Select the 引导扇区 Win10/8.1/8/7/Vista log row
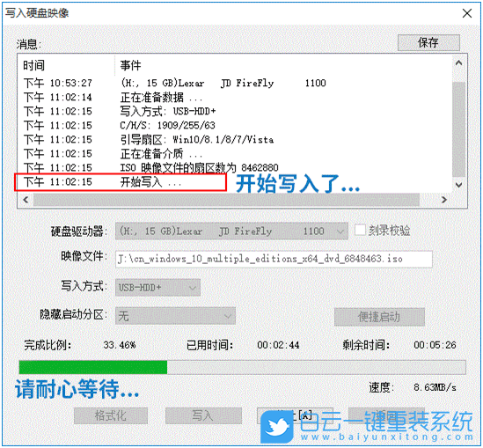The width and height of the screenshot is (483, 448). coord(235,140)
